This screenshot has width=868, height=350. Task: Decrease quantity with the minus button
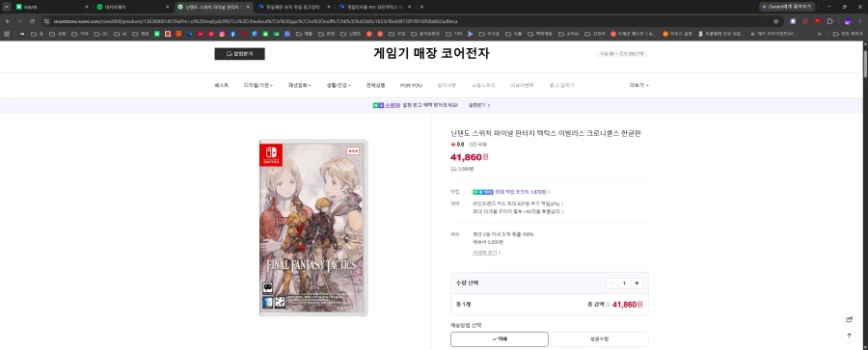click(x=611, y=283)
